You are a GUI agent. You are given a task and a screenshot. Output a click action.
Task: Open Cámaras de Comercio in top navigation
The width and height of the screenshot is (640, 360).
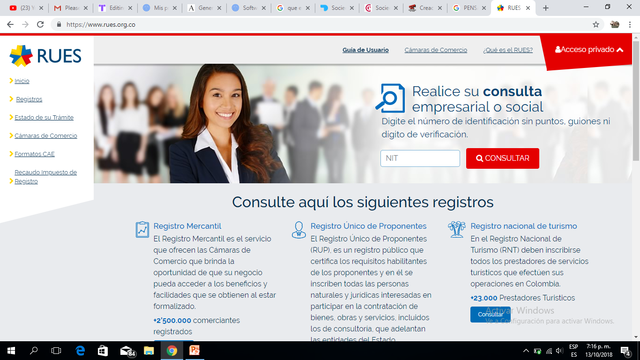tap(436, 50)
